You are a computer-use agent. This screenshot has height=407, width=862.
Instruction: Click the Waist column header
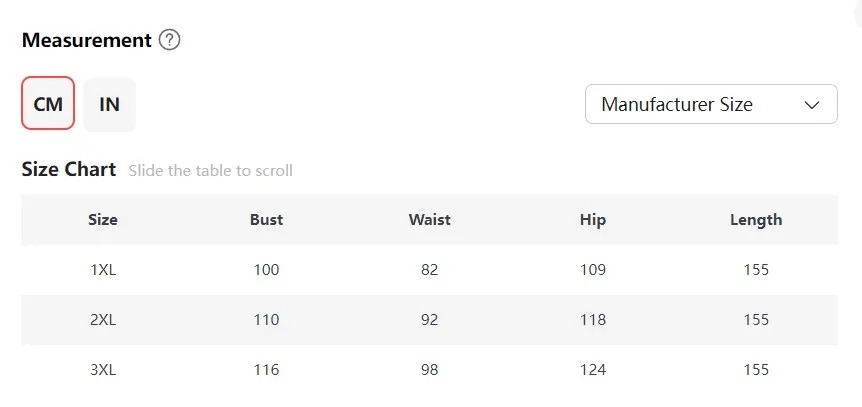tap(429, 220)
